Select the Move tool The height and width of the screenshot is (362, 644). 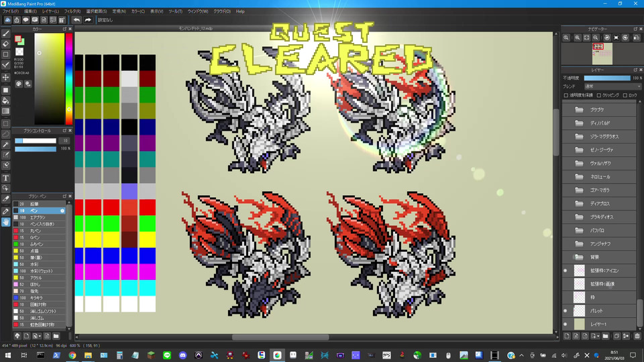6,77
